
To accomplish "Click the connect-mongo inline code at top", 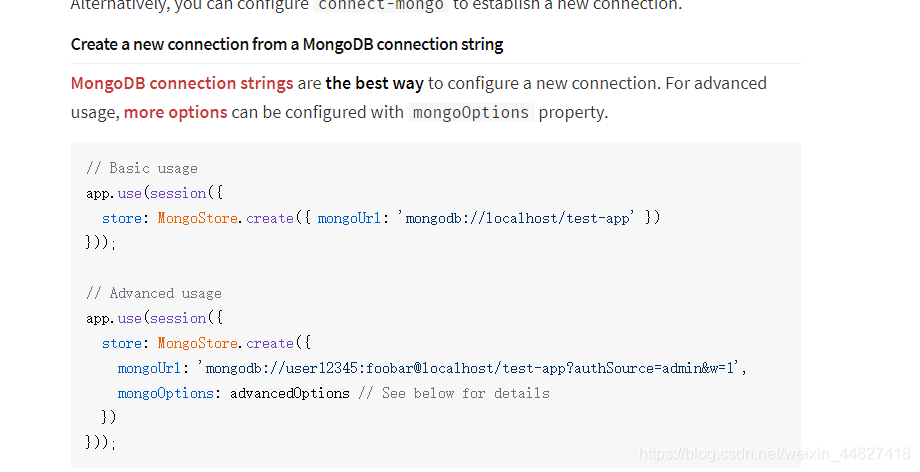I will point(381,5).
